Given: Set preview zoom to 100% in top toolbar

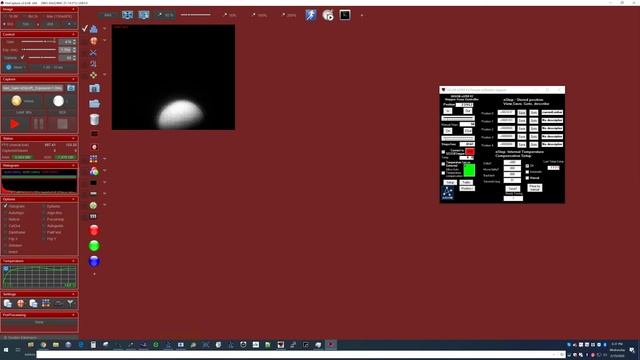Looking at the screenshot, I should [x=260, y=15].
